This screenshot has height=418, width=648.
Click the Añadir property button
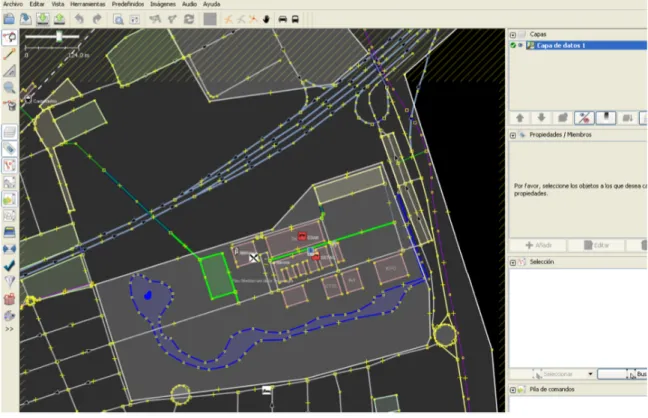tap(538, 245)
